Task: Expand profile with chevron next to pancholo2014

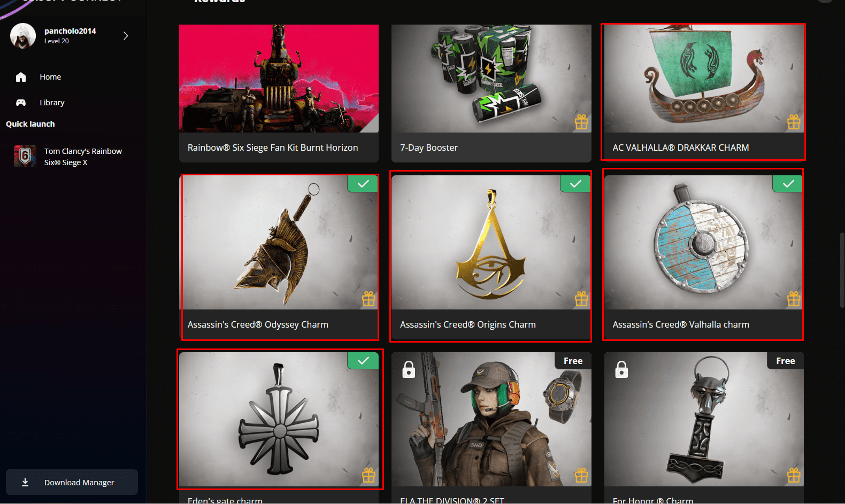Action: point(126,36)
